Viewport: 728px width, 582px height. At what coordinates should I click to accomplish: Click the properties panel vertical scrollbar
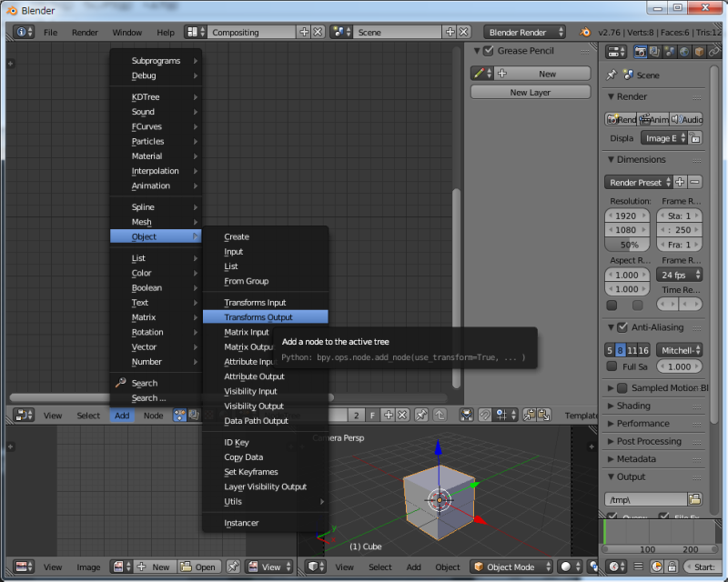point(714,244)
